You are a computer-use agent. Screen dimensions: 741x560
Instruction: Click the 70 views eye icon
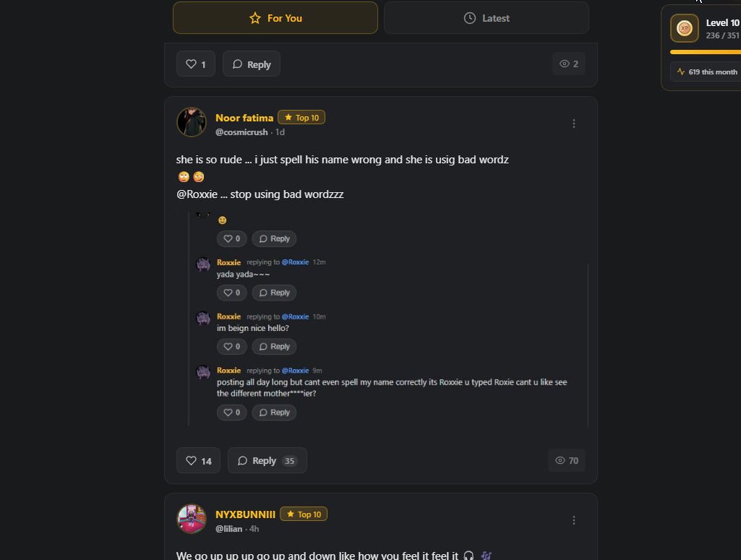pos(560,460)
